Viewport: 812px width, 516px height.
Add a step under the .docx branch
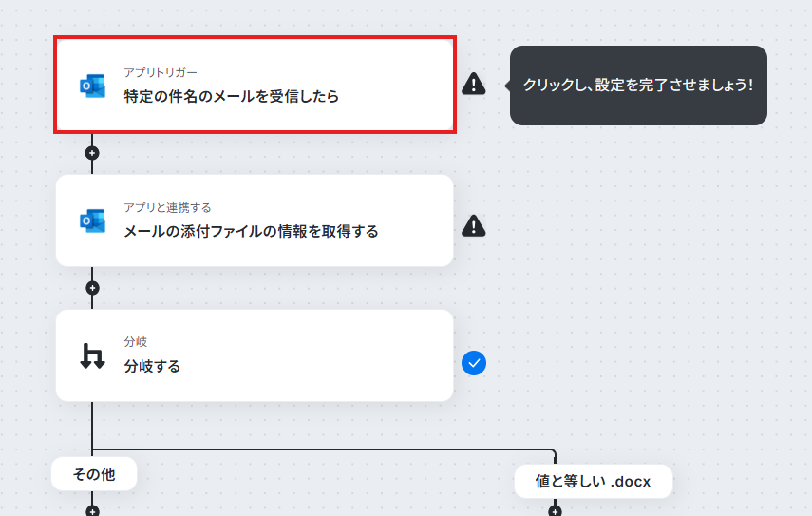pos(555,511)
